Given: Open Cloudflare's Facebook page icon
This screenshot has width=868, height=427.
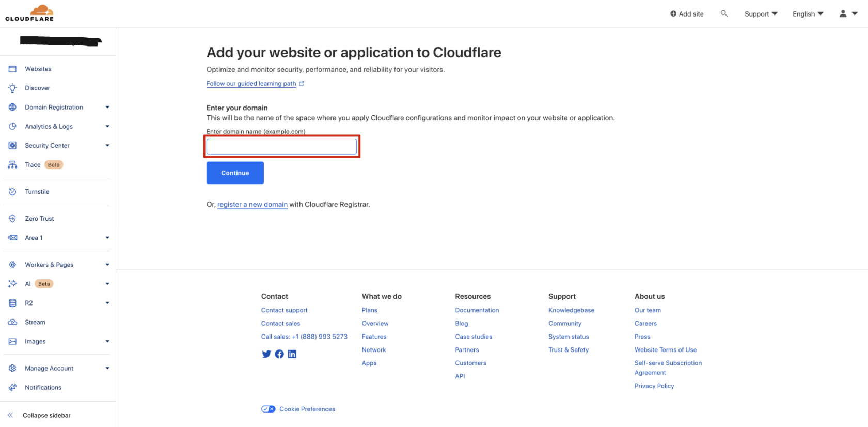Looking at the screenshot, I should point(279,354).
